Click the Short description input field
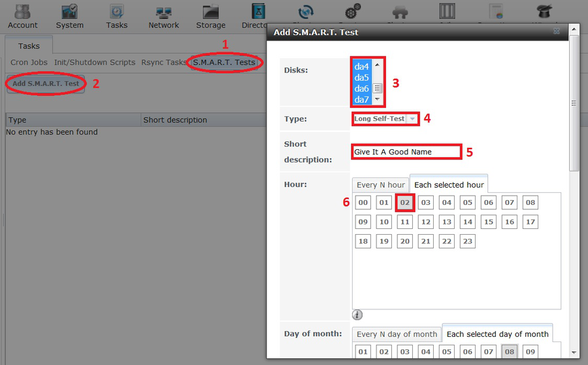This screenshot has width=588, height=365. [x=406, y=152]
